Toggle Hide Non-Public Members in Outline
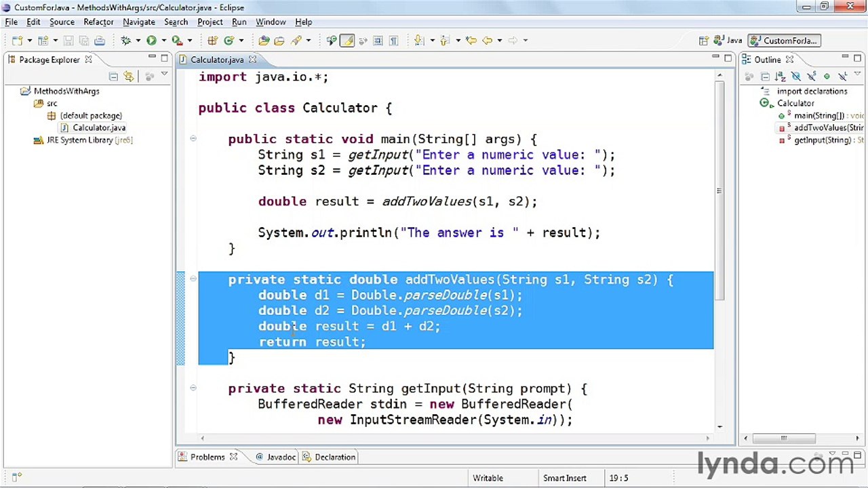 click(x=827, y=77)
